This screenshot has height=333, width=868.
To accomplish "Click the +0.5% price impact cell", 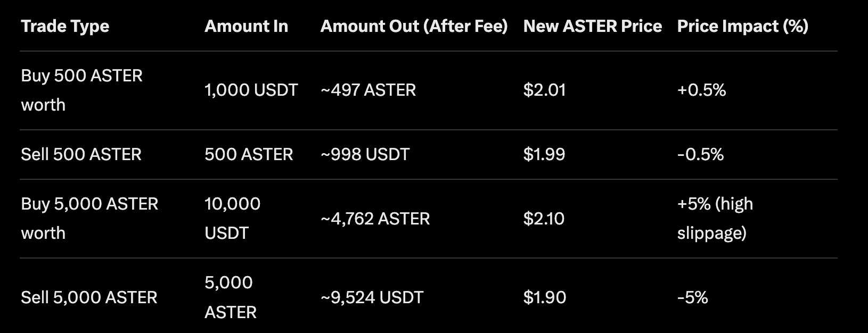I will point(701,90).
